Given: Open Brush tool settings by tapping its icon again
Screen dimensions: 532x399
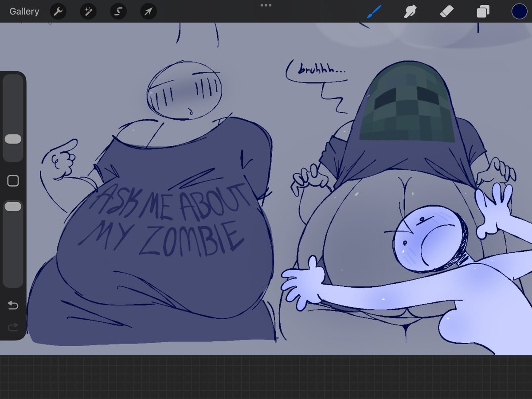Looking at the screenshot, I should pyautogui.click(x=373, y=12).
